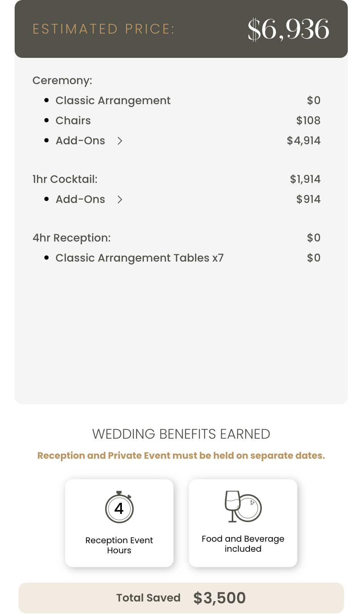Viewport: 364px width, 615px height.
Task: Click the $108 Chairs price
Action: click(308, 121)
